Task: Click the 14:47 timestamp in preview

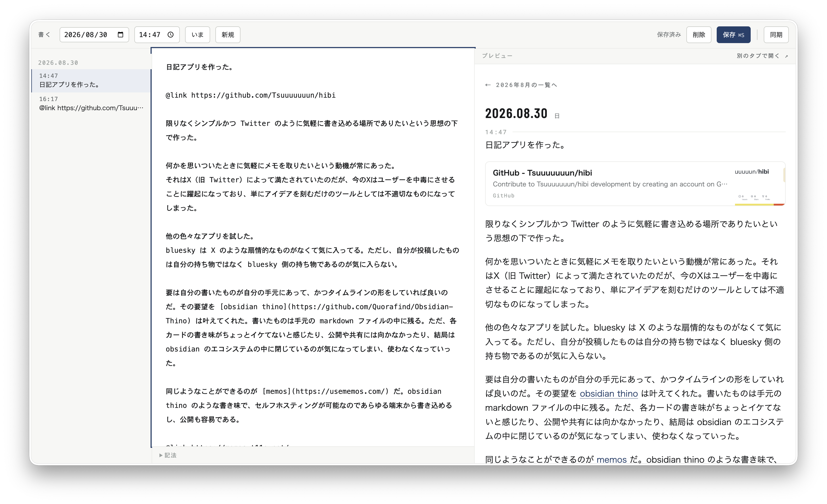Action: (496, 132)
